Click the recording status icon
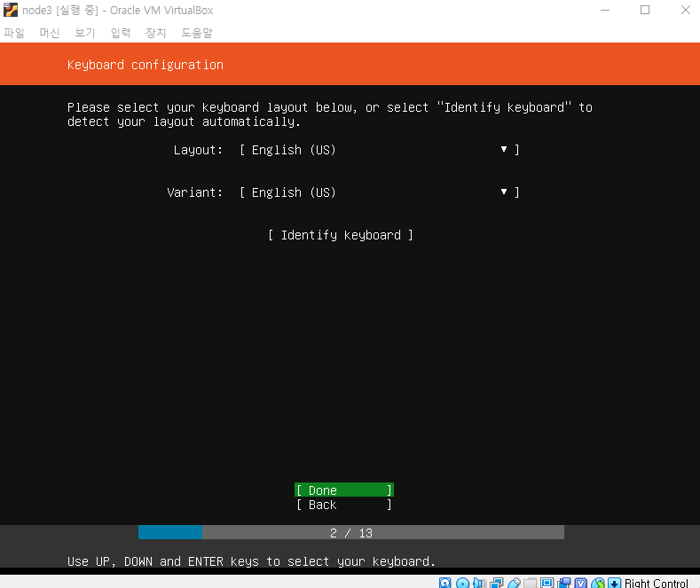 tap(564, 583)
